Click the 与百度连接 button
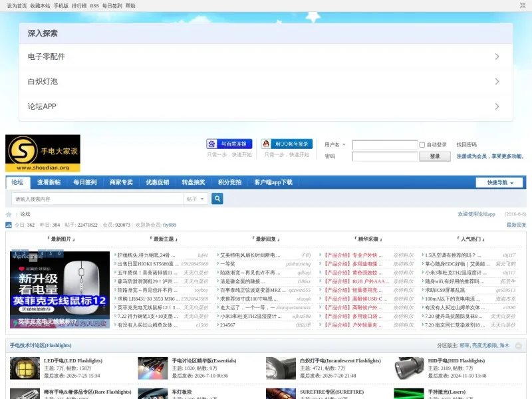 [x=229, y=144]
